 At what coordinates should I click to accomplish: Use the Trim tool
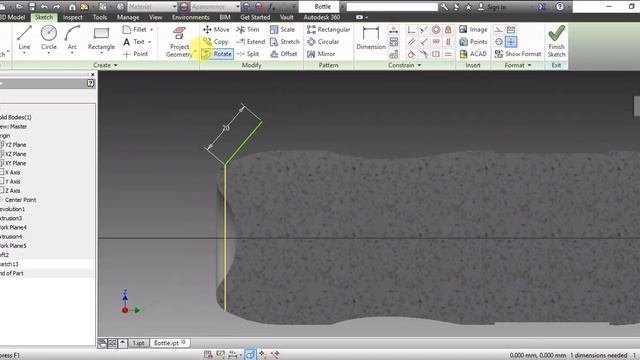248,29
